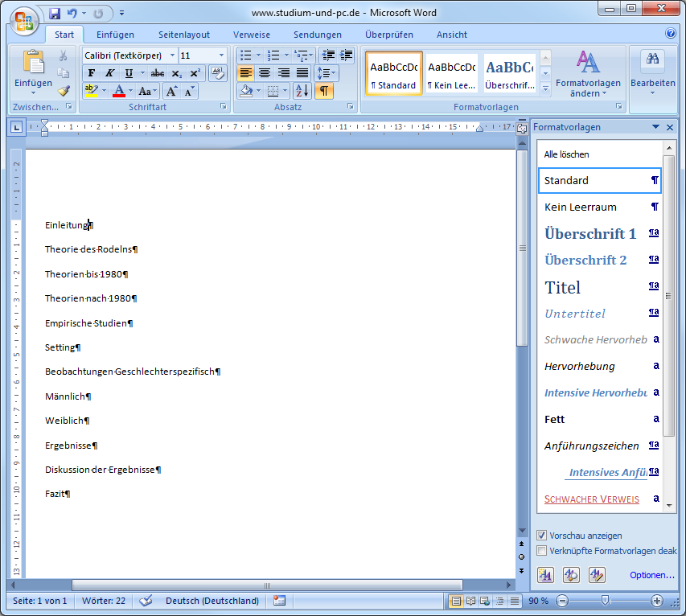
Task: Click the Bearbeiten button
Action: [x=653, y=73]
